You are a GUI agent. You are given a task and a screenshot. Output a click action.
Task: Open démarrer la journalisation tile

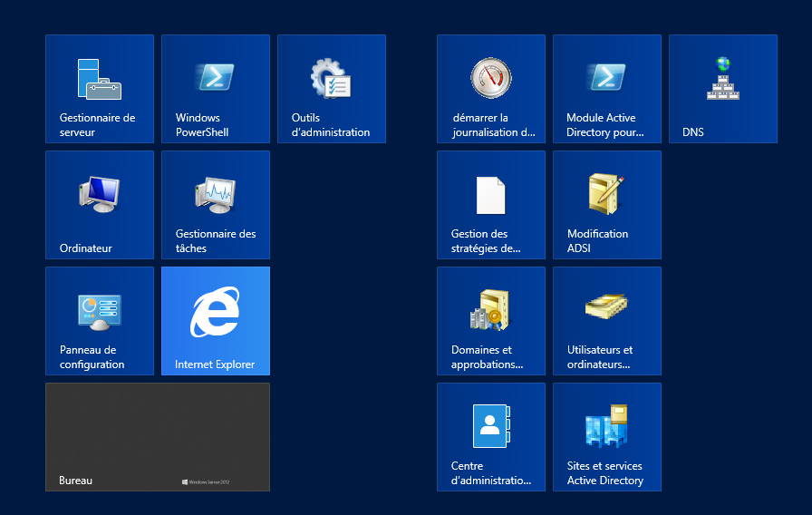(491, 89)
